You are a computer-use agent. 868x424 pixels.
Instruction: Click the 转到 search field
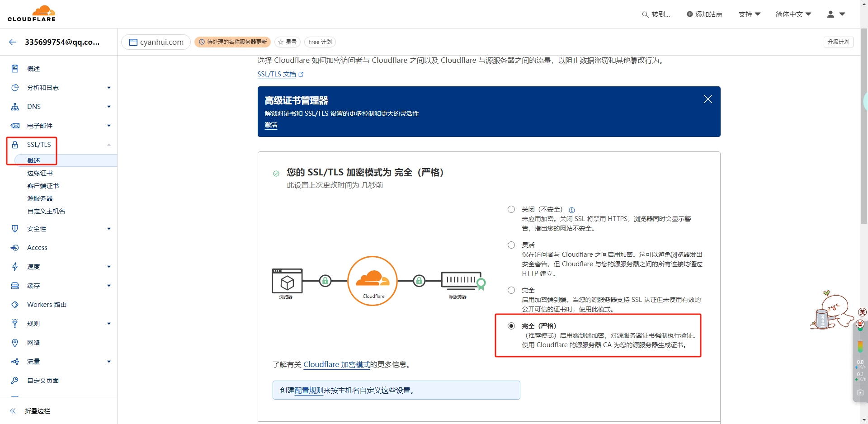(x=656, y=14)
